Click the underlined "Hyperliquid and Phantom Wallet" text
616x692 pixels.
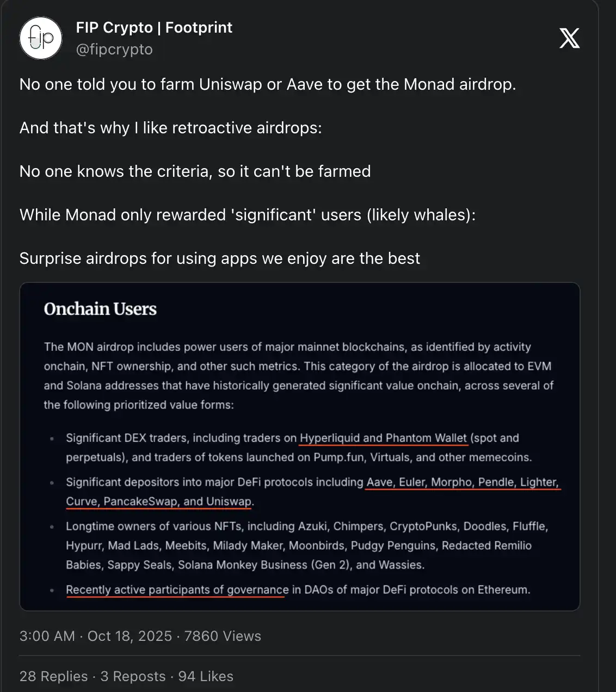click(383, 438)
